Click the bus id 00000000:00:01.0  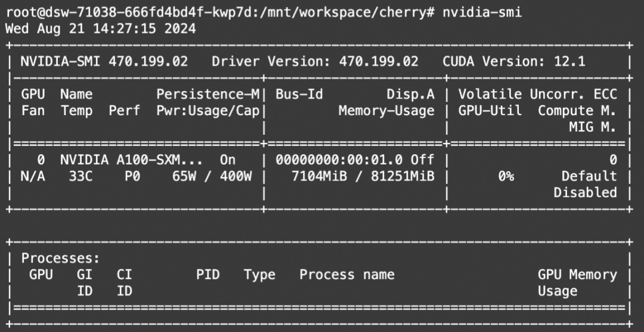coord(339,160)
